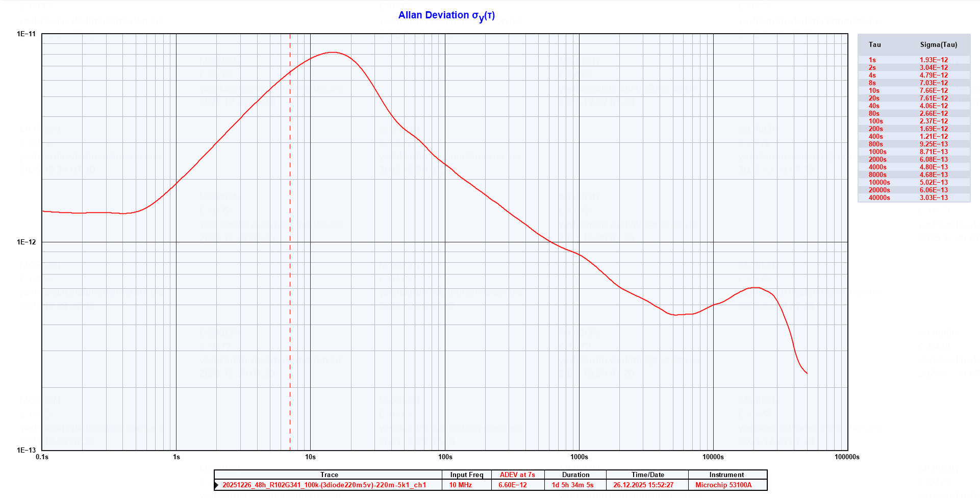Click the Time/Date value 26.12.2025 15:52:27
Screen dimensions: 980x498
pyautogui.click(x=643, y=485)
